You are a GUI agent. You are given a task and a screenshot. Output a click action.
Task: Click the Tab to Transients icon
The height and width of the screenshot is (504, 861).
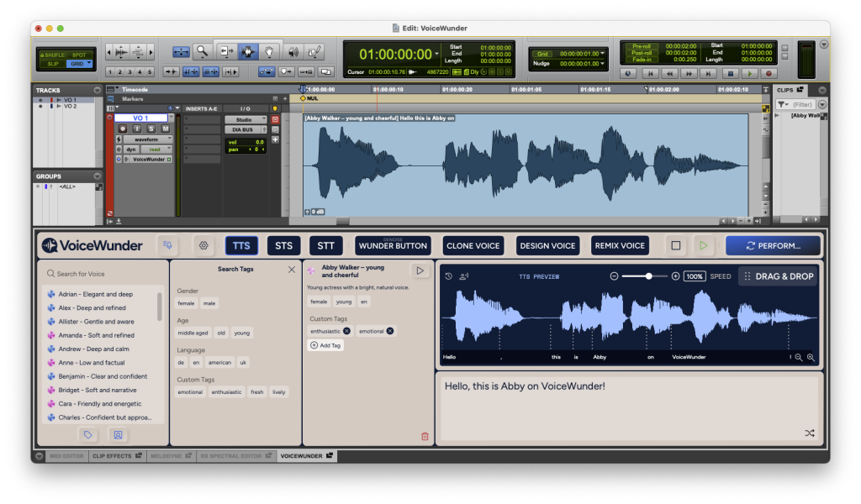[171, 72]
